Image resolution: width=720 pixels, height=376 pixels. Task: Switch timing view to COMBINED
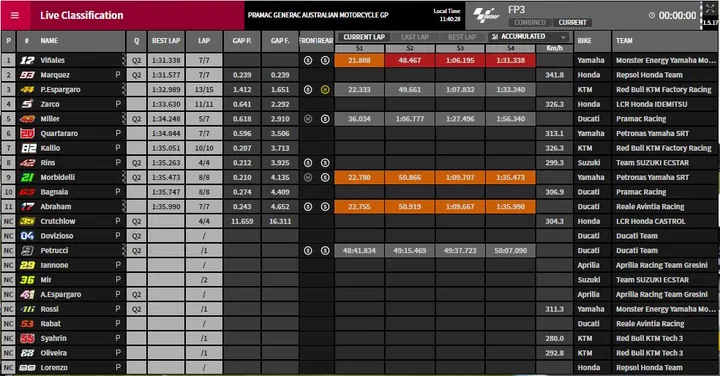pyautogui.click(x=530, y=22)
